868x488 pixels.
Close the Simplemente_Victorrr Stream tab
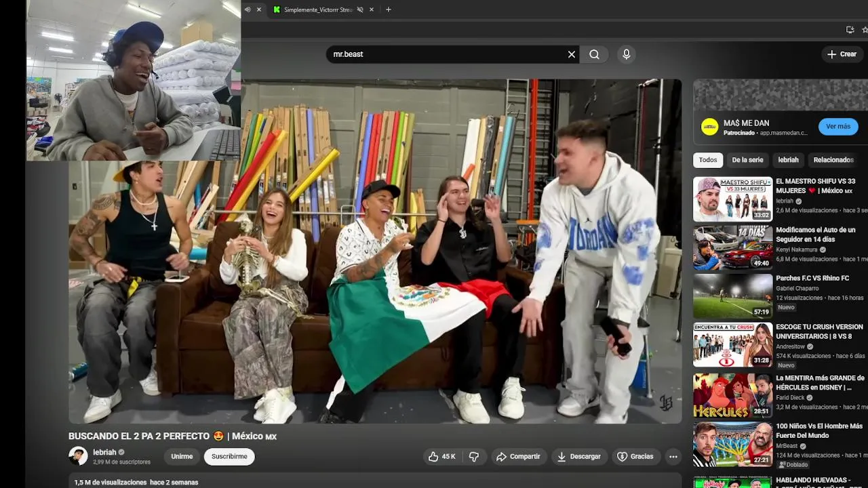coord(372,9)
